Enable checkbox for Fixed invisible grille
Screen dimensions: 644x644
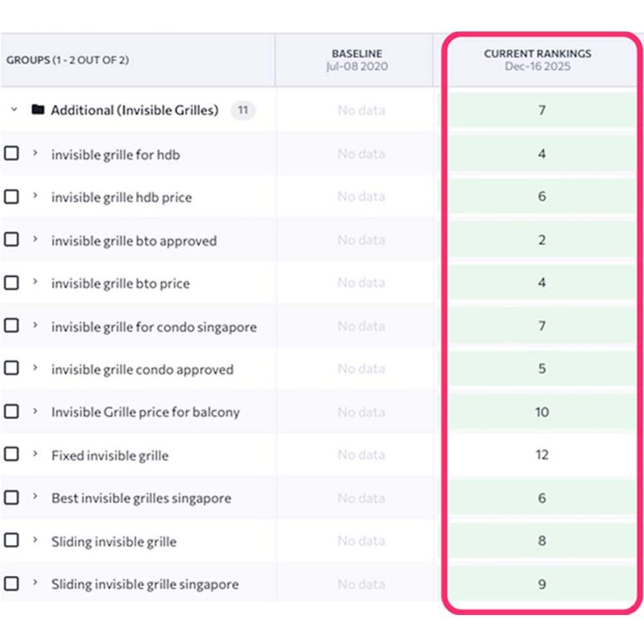11,454
